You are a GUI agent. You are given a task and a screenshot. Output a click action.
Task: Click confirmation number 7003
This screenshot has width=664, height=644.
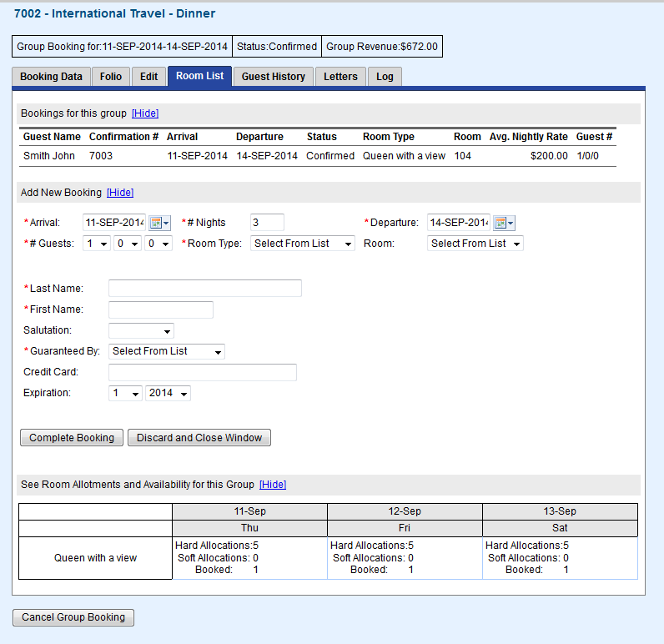101,156
